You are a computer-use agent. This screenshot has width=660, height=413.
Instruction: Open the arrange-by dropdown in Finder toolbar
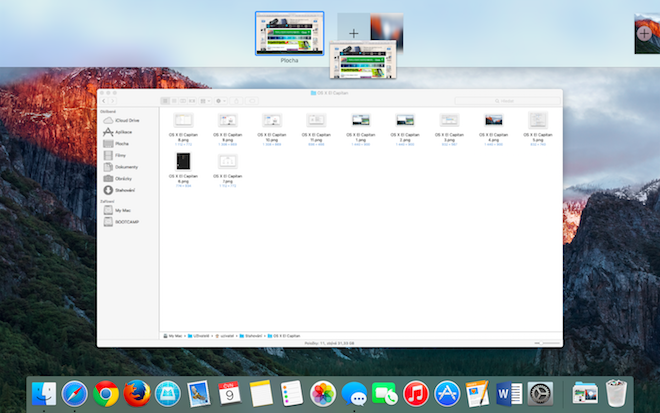pos(203,100)
